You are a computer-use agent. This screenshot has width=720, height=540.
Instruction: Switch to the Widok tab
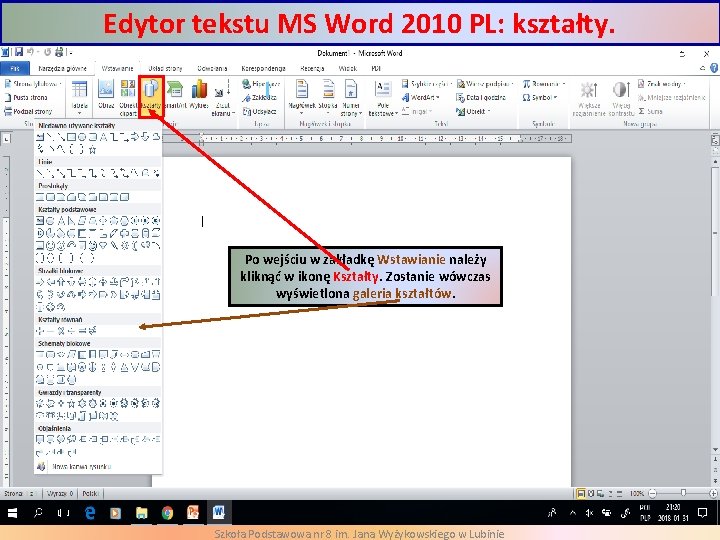click(348, 68)
